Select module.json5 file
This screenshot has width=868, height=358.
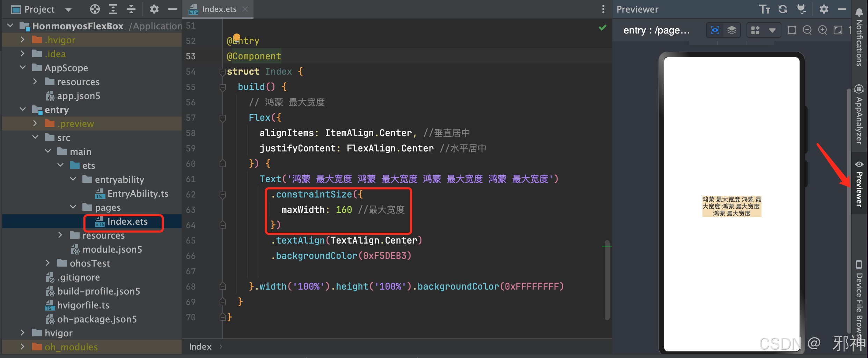(x=112, y=249)
